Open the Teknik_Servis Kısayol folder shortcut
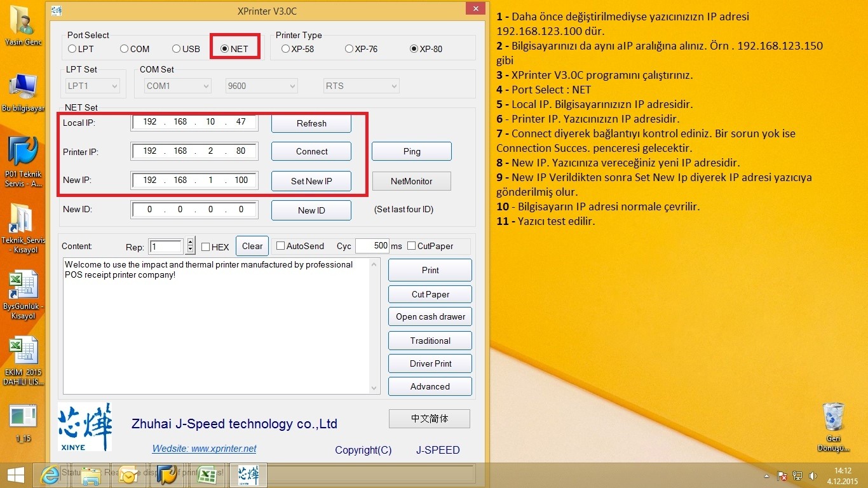 coord(24,229)
